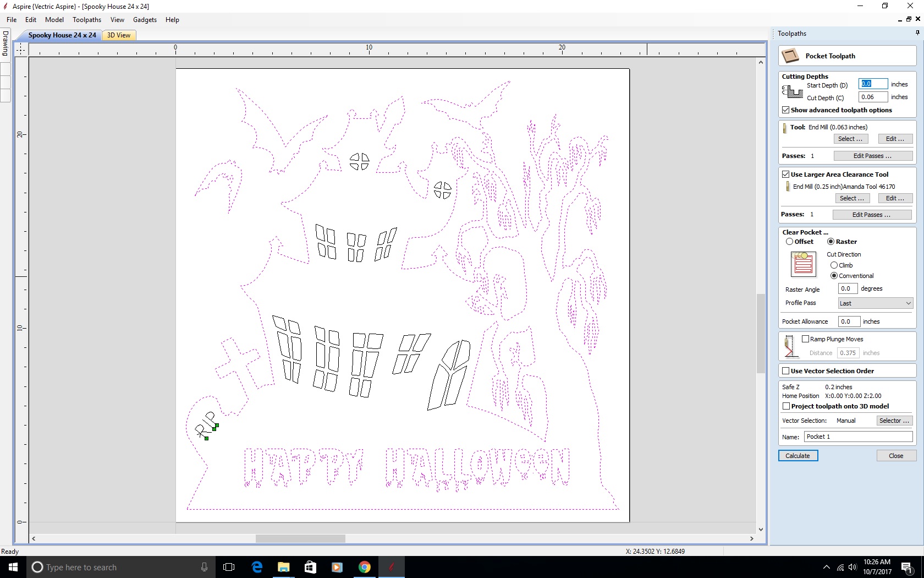This screenshot has width=924, height=578.
Task: Click Edit Passes for the 0.063 tool
Action: point(873,156)
